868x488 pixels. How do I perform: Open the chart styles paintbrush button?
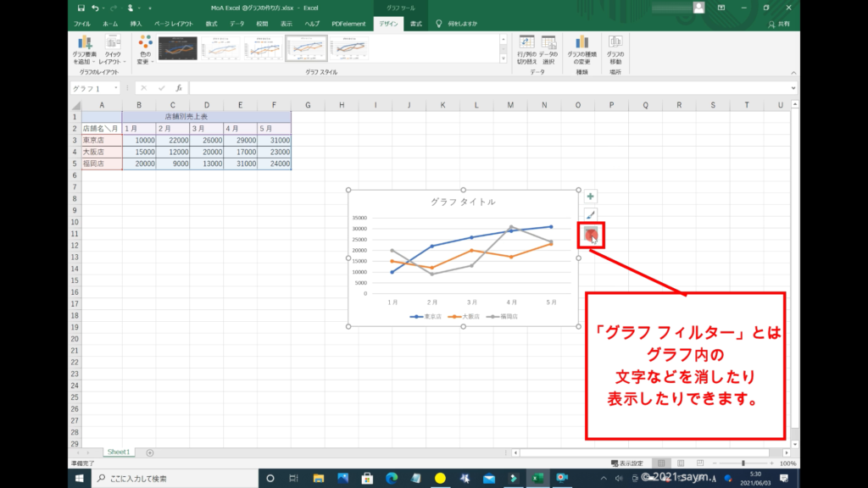(x=591, y=215)
